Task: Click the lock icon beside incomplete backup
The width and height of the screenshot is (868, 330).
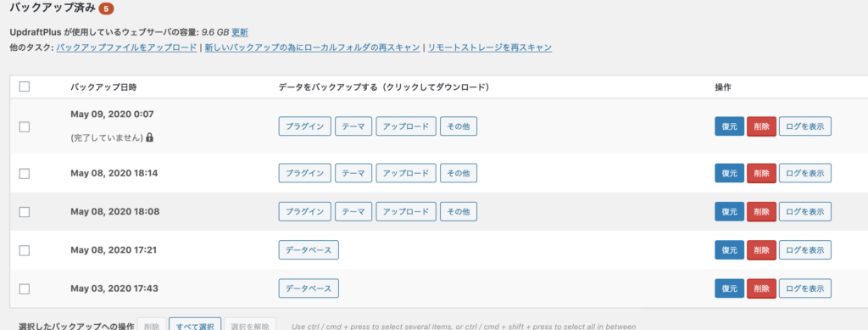Action: pos(150,137)
